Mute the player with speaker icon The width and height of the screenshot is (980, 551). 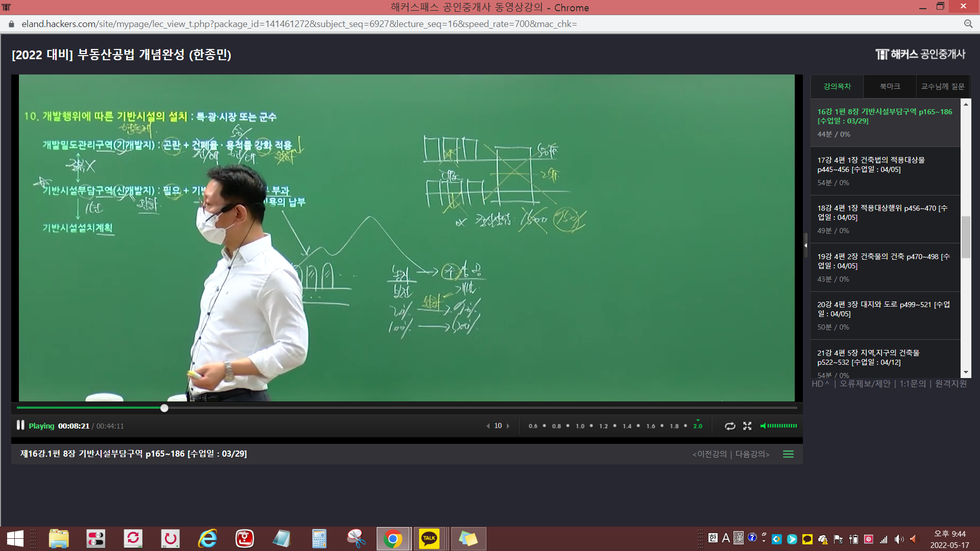(x=763, y=426)
